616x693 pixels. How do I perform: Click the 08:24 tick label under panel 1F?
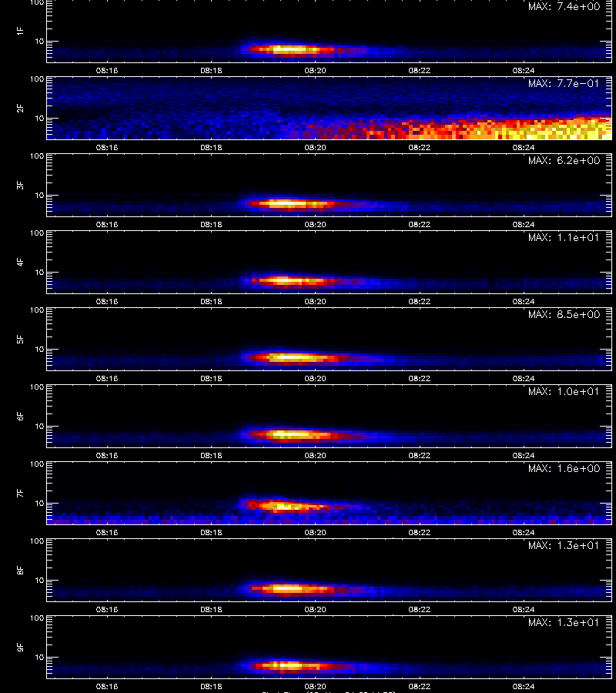[524, 70]
